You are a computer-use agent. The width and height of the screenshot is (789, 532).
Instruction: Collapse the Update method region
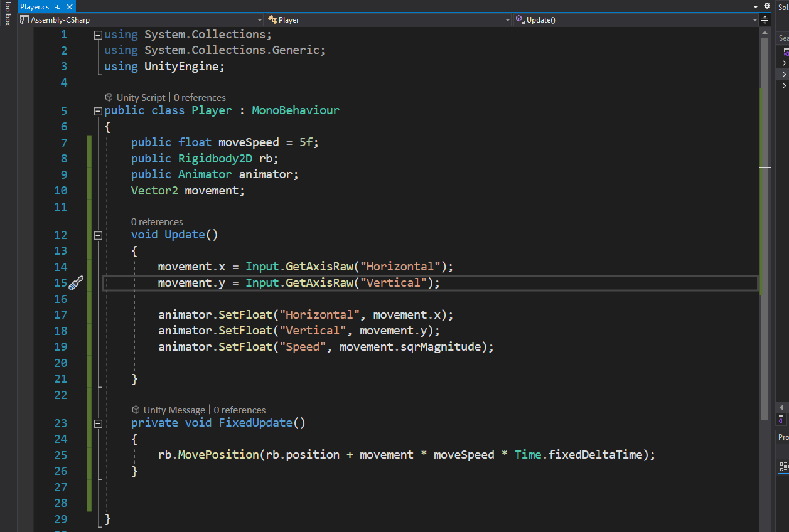coord(98,235)
